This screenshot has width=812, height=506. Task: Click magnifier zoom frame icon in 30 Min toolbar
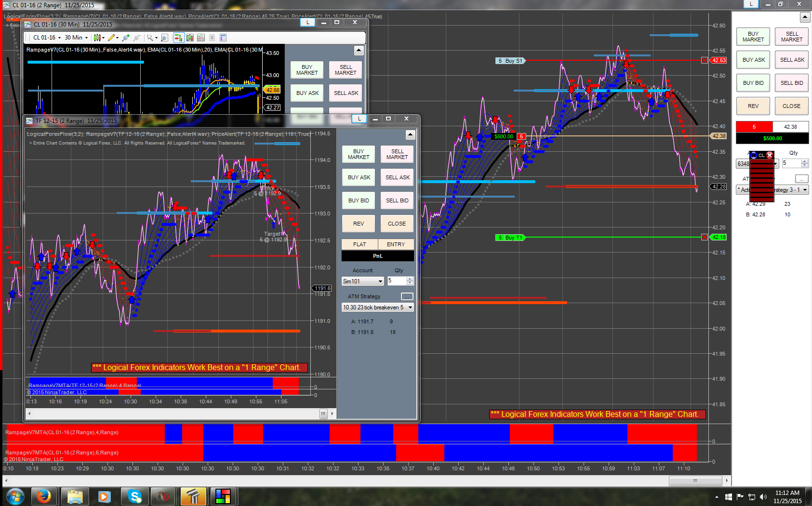[x=164, y=38]
